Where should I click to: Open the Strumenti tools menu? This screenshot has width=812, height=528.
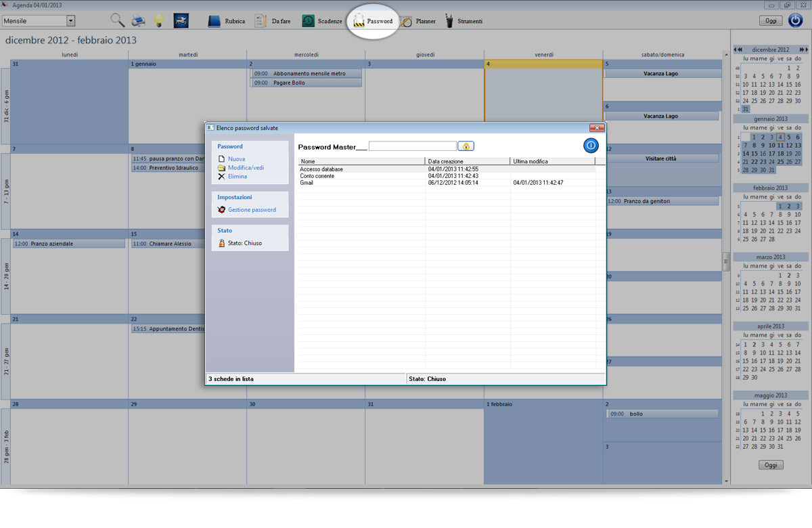464,21
